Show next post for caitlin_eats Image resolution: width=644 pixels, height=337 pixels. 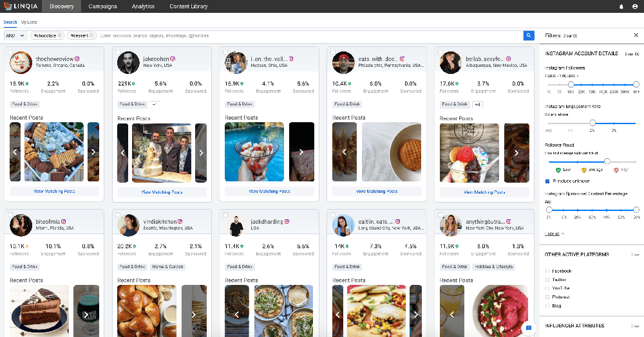(x=415, y=315)
